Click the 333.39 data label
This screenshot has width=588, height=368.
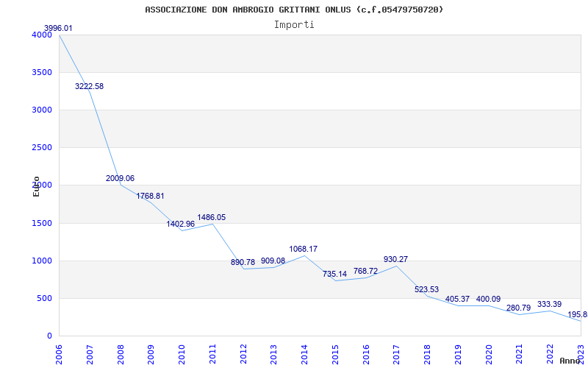[549, 305]
